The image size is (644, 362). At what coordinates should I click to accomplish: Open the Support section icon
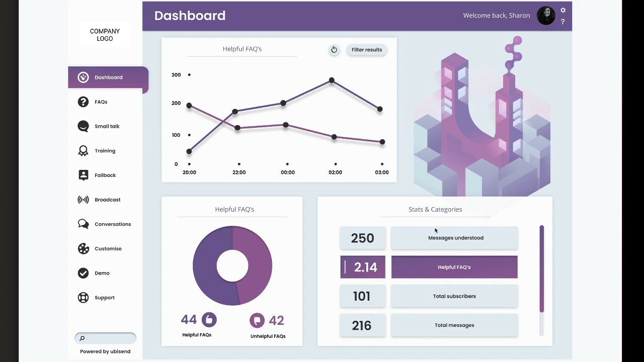[x=83, y=297]
